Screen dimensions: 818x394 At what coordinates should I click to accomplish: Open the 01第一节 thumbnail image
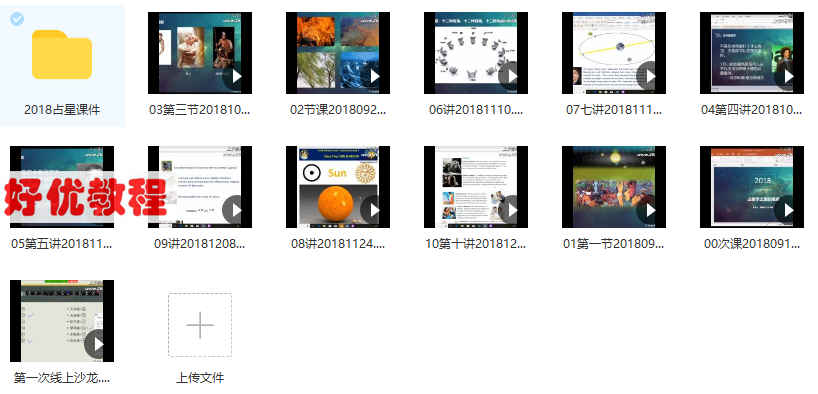(614, 187)
